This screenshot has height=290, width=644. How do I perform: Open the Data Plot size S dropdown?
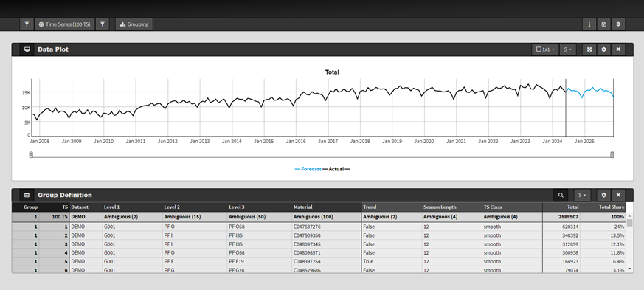click(567, 49)
